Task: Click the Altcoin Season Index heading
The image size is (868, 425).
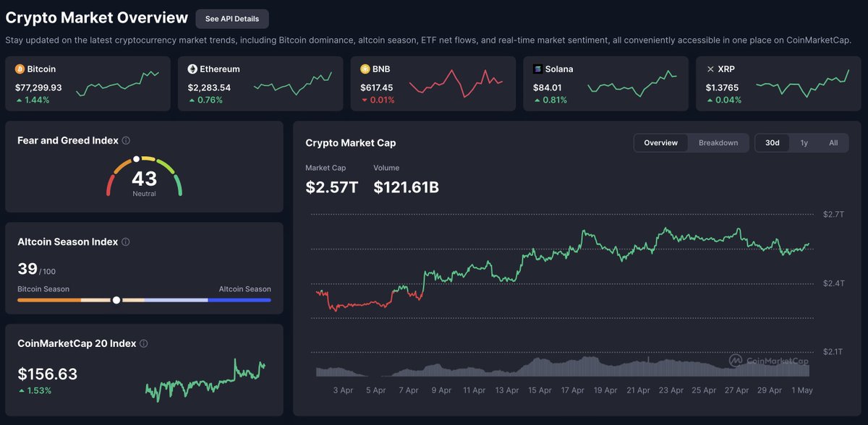Action: 68,242
